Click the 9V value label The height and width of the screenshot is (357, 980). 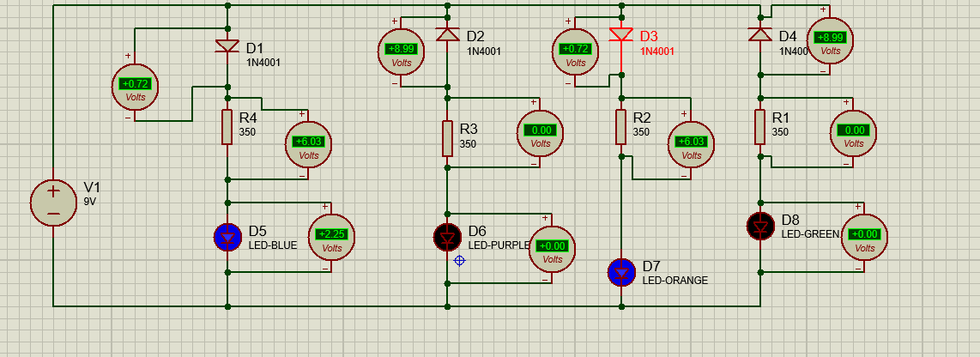point(90,202)
